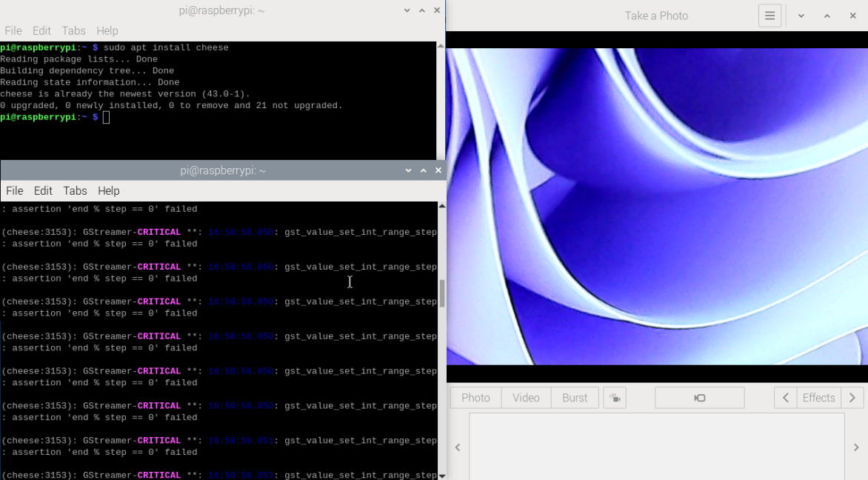868x480 pixels.
Task: Open Tabs menu in top terminal
Action: [73, 31]
